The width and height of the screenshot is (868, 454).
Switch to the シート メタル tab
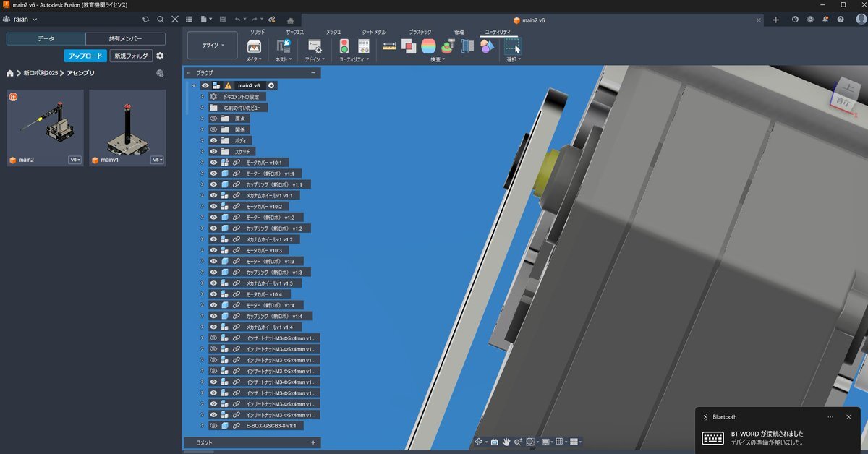(373, 32)
